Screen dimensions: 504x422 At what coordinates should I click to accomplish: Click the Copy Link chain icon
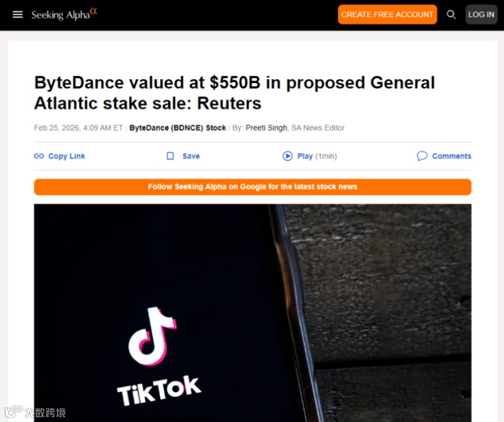[x=39, y=156]
